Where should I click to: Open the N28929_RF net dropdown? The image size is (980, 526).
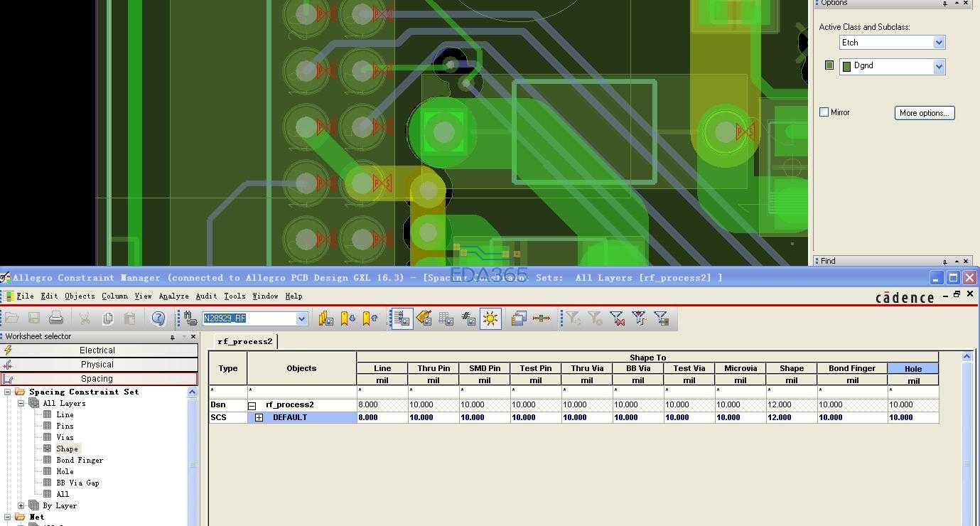pyautogui.click(x=301, y=318)
